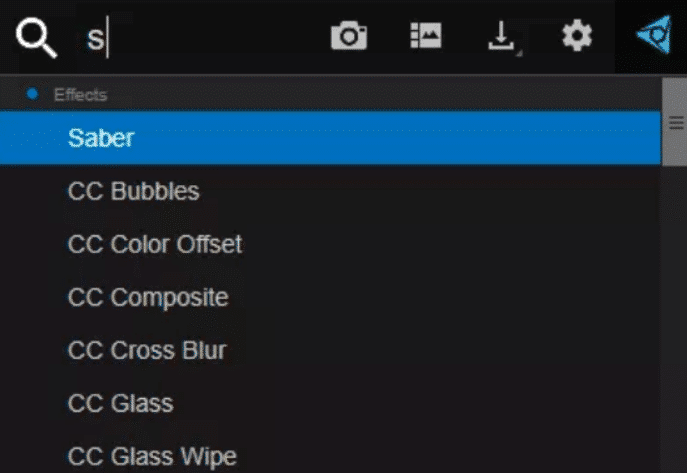687x474 pixels.
Task: Open the small corner arrow beside export icon
Action: click(517, 50)
